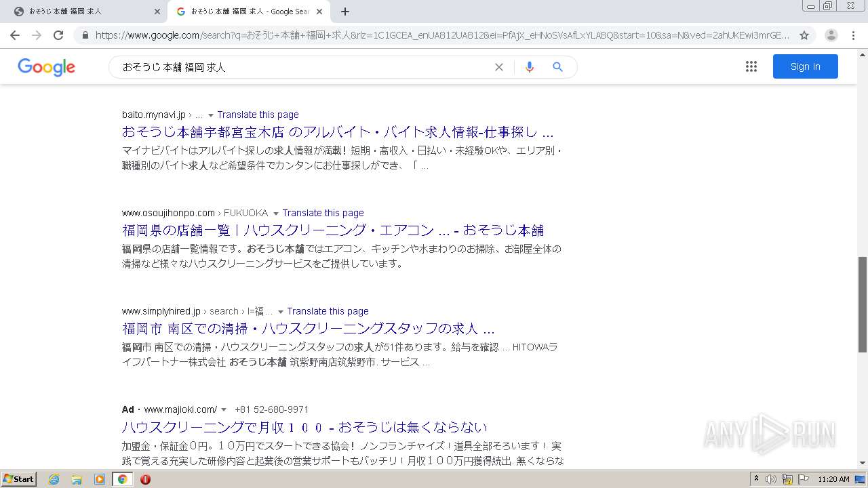Launch Internet Explorer from the taskbar
This screenshot has width=868, height=488.
pos(54,479)
